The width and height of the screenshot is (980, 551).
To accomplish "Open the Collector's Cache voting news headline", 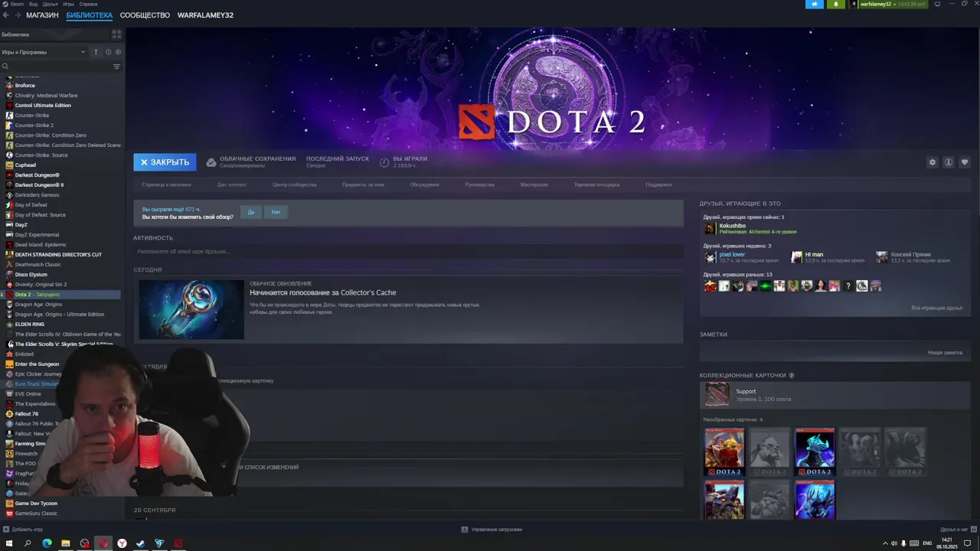I will [x=322, y=292].
